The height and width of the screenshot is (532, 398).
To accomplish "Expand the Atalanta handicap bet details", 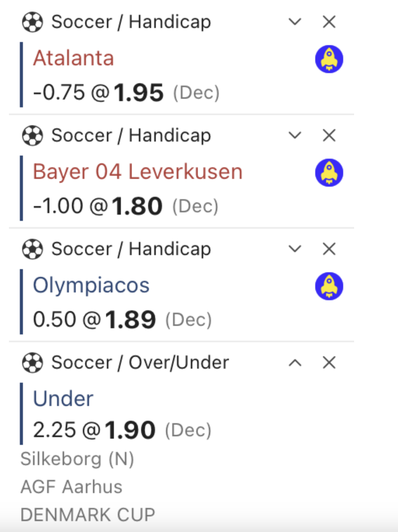I will pyautogui.click(x=295, y=22).
